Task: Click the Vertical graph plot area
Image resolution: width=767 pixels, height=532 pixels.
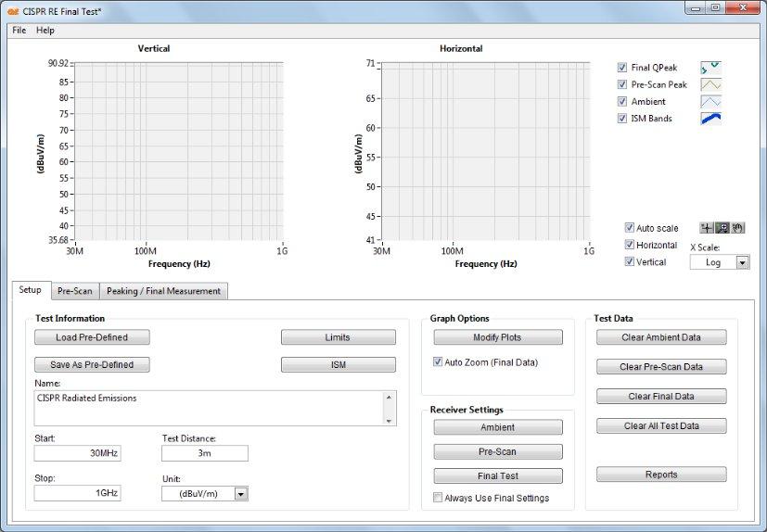Action: coord(179,152)
